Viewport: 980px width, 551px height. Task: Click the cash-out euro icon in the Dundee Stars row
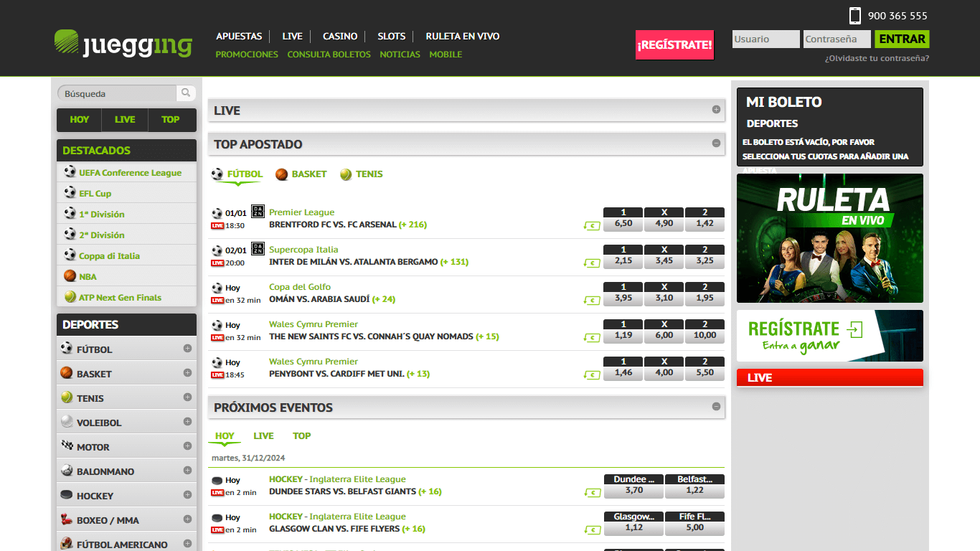[x=592, y=492]
